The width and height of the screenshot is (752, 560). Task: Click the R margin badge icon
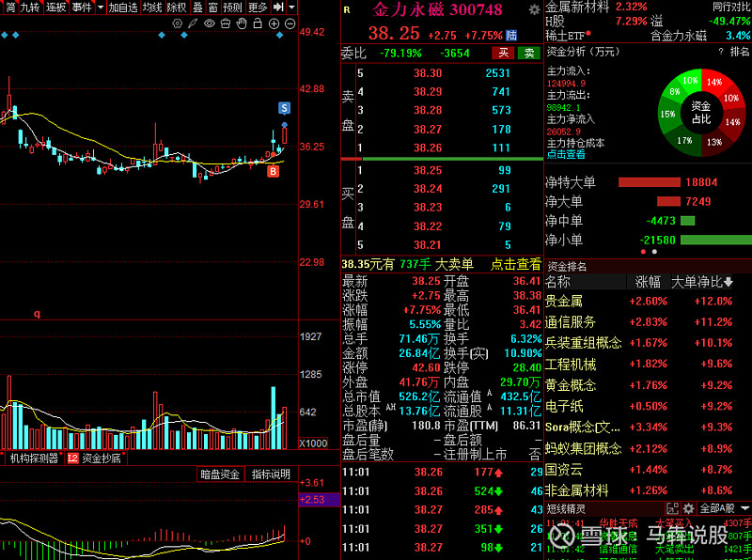pos(347,9)
